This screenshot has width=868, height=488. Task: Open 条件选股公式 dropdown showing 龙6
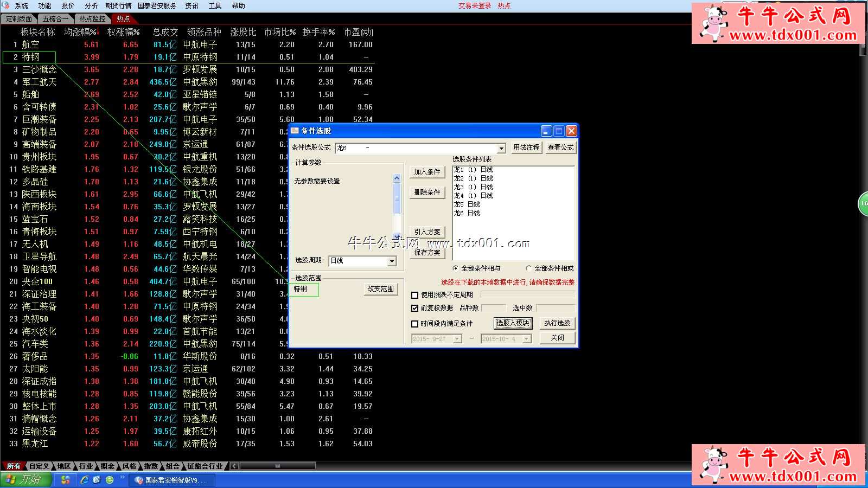pyautogui.click(x=501, y=148)
